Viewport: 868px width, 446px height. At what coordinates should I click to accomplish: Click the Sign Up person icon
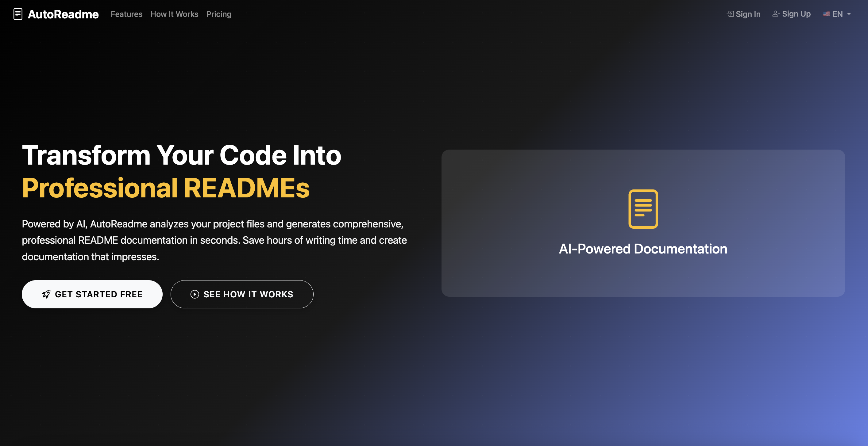776,13
